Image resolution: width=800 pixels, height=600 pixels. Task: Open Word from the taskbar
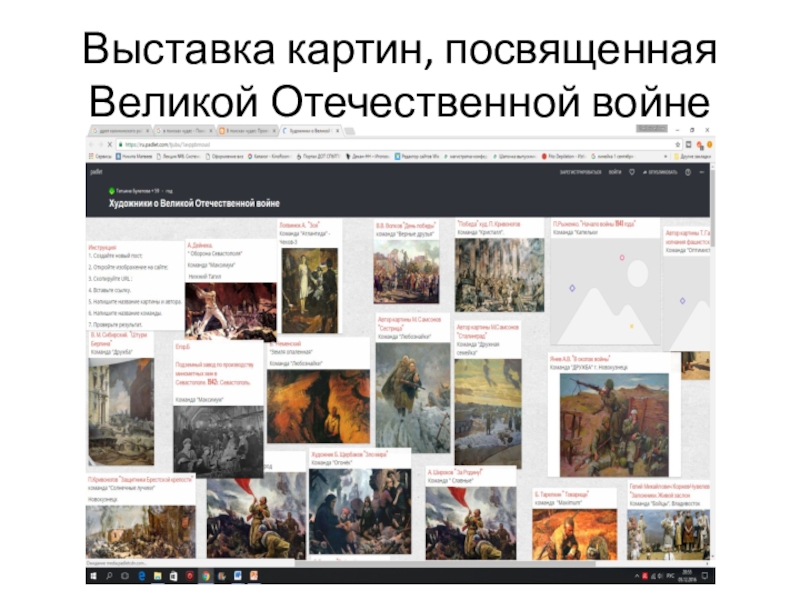238,576
